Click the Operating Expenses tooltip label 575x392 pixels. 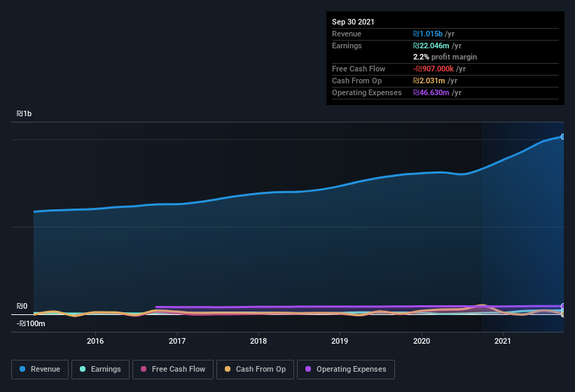[367, 92]
